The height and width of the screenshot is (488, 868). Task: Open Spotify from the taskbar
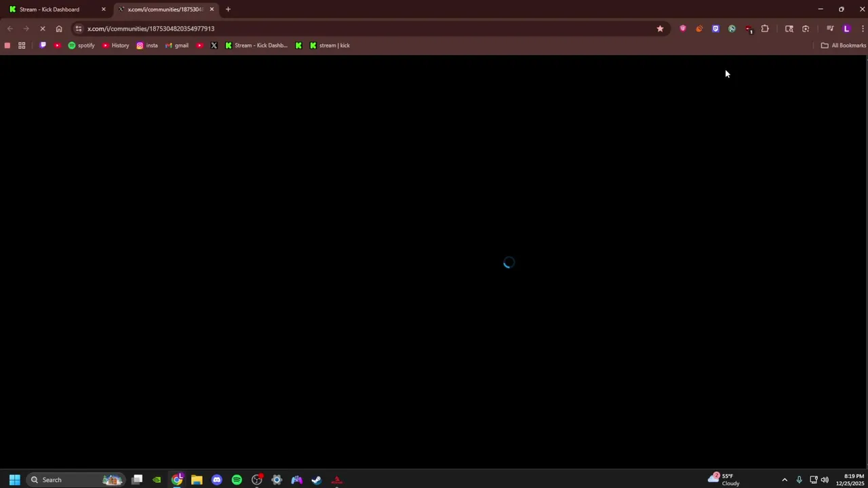(x=237, y=480)
